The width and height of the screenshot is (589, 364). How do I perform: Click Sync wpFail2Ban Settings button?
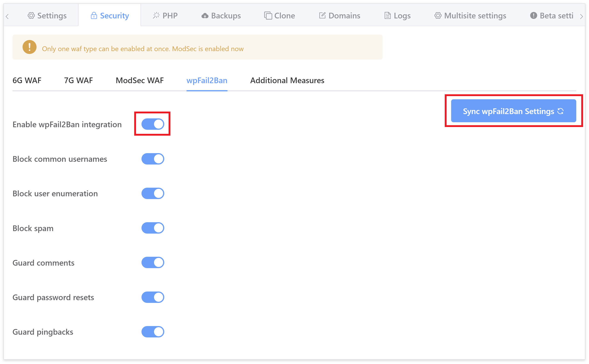click(513, 111)
